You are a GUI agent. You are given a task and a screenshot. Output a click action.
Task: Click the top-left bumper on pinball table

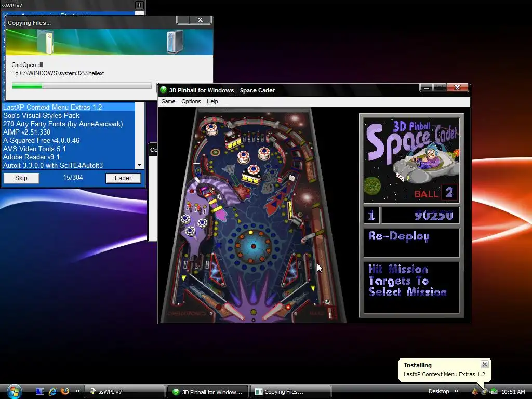tap(211, 129)
